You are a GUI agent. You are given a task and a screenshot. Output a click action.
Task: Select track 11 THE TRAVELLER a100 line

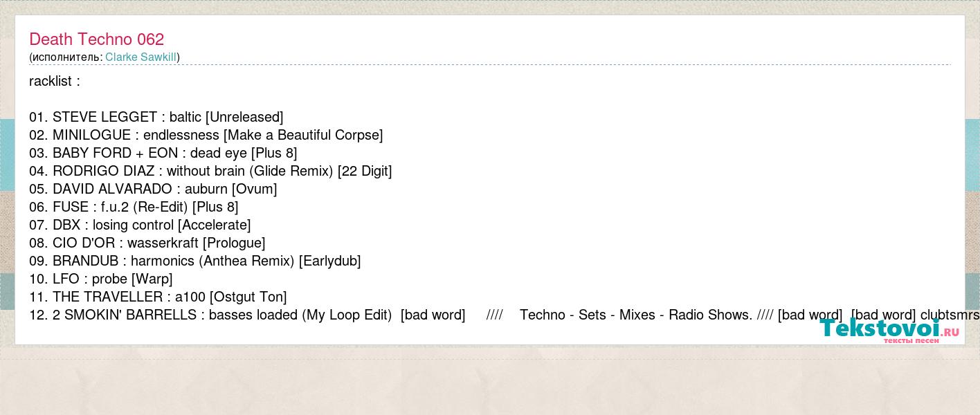(158, 297)
